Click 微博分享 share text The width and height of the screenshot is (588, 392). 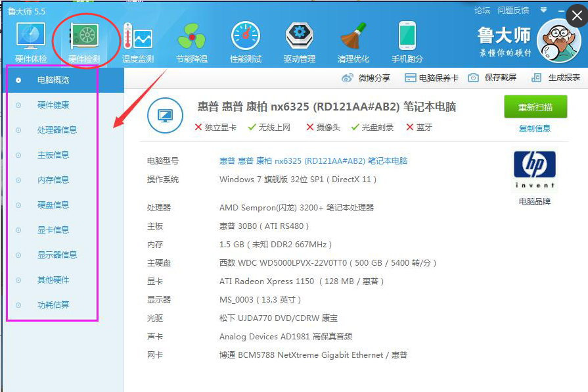[374, 78]
